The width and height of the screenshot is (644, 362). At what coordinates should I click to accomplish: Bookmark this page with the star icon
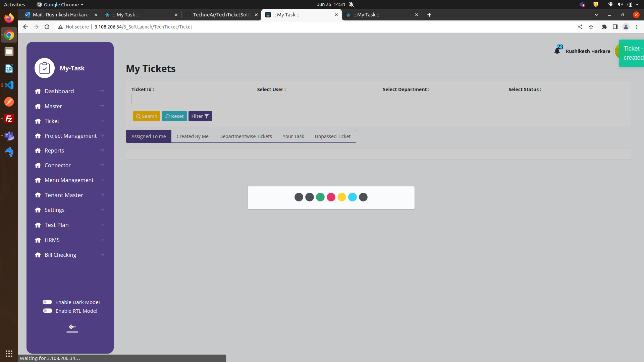tap(591, 27)
